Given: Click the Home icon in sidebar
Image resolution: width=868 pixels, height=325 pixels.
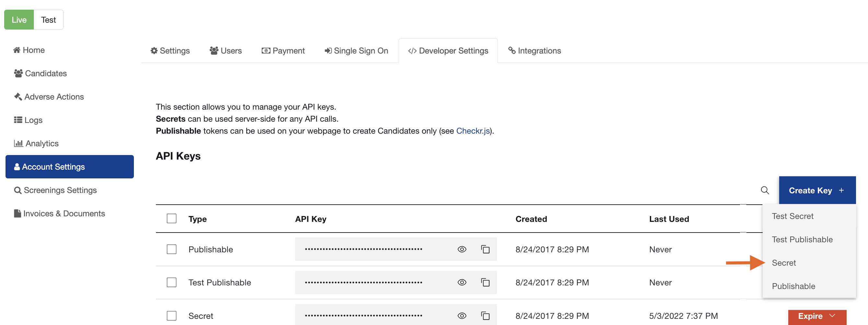Looking at the screenshot, I should coord(17,50).
